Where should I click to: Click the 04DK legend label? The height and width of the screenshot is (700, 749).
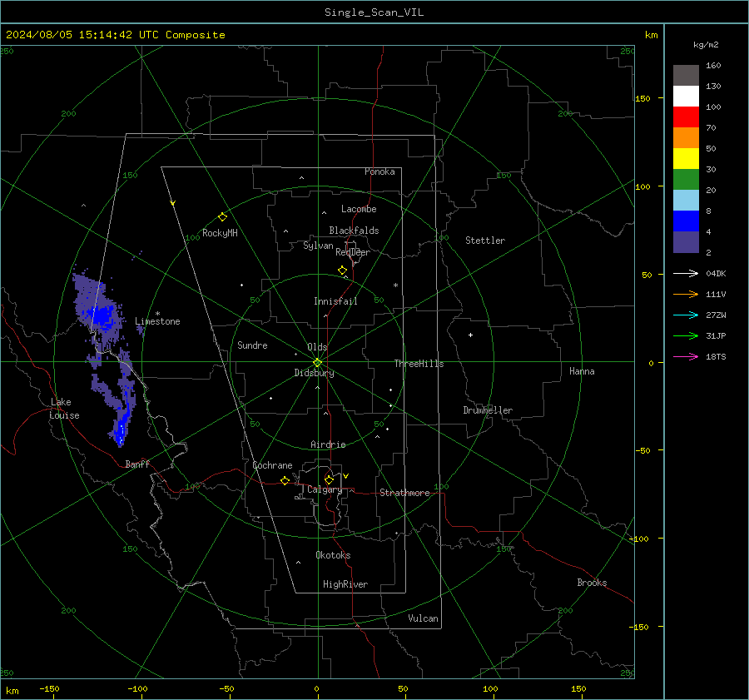pyautogui.click(x=716, y=274)
